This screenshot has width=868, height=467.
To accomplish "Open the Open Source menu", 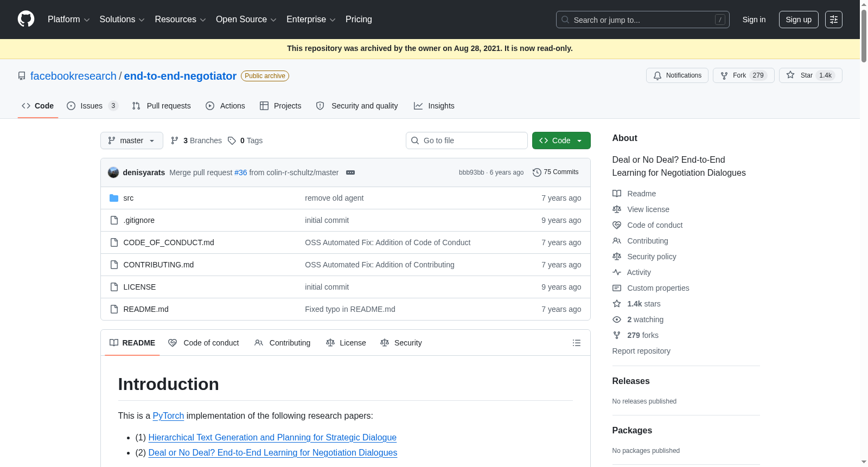I will coord(246,20).
